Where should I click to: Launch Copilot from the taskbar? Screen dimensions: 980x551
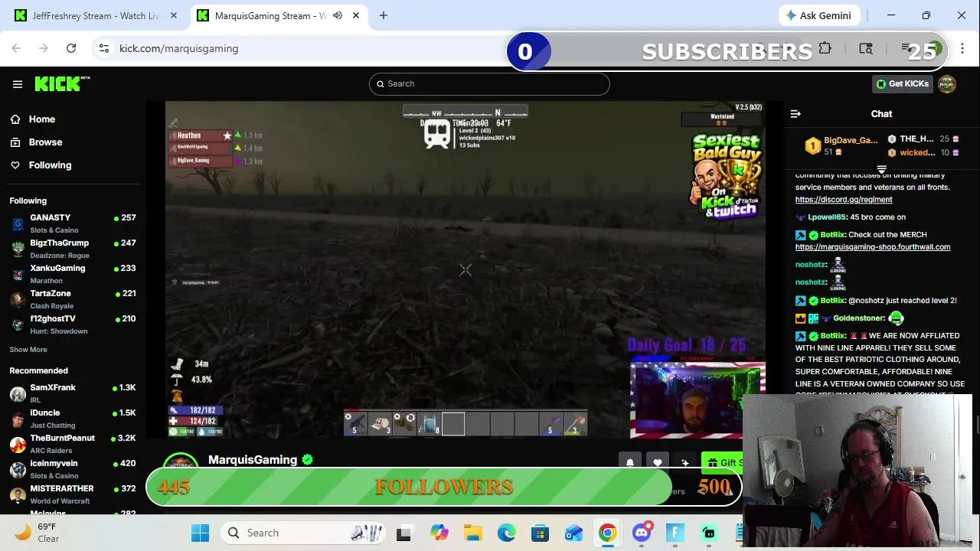[x=439, y=533]
